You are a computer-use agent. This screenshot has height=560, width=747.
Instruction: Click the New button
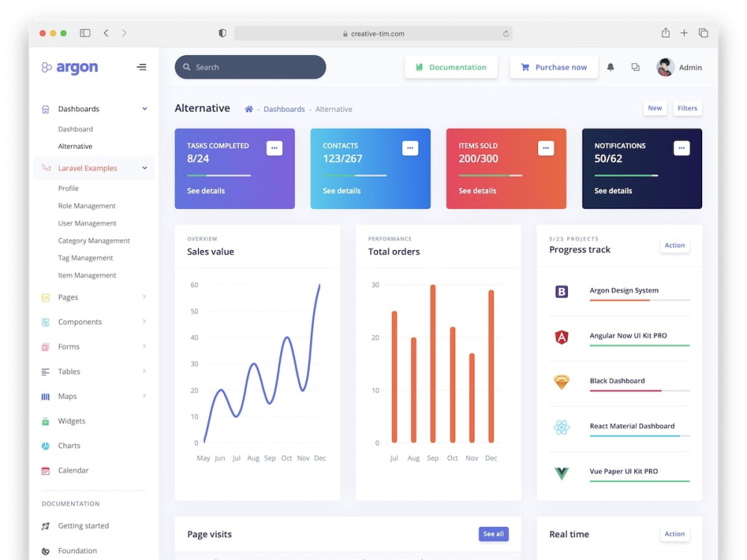654,108
